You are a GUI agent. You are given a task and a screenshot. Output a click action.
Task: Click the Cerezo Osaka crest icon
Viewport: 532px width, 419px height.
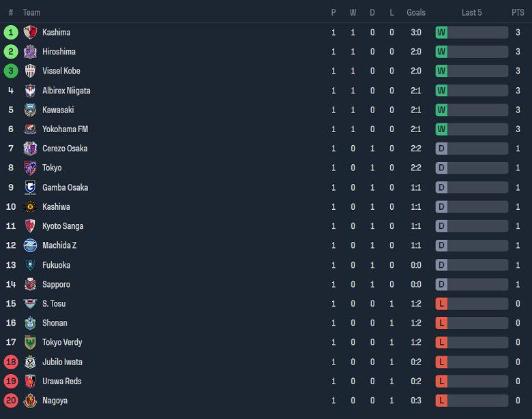coord(30,149)
